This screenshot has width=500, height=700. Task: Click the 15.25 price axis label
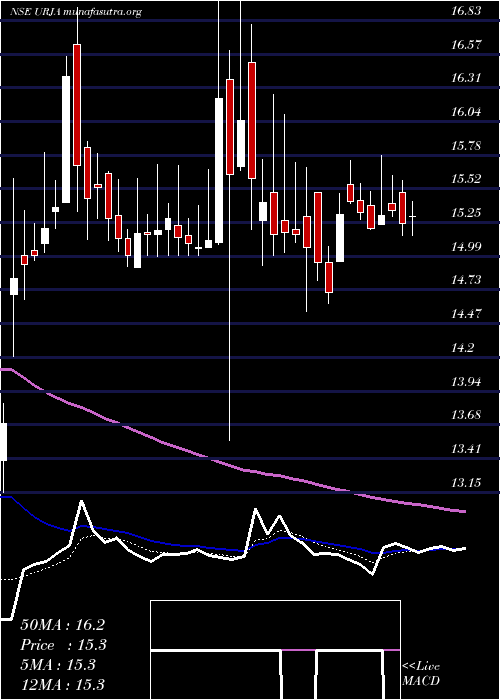pyautogui.click(x=466, y=212)
